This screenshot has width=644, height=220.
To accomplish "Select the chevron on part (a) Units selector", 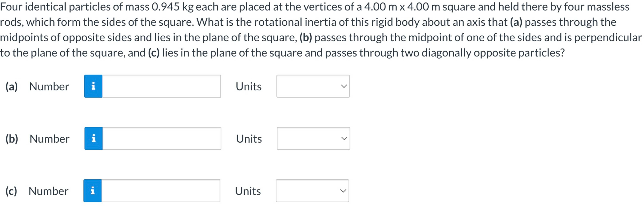I will tap(344, 86).
